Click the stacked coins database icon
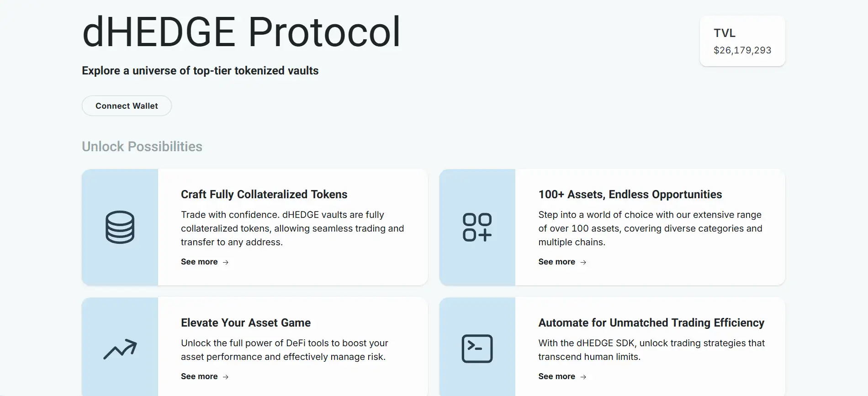Image resolution: width=868 pixels, height=396 pixels. [x=120, y=227]
